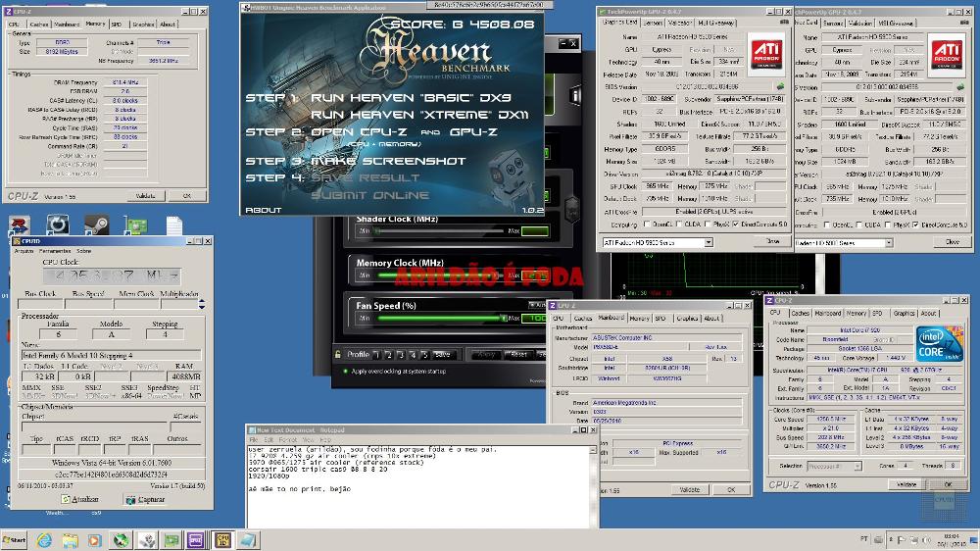Open the Format menu in Notepad
980x551 pixels.
tap(288, 439)
